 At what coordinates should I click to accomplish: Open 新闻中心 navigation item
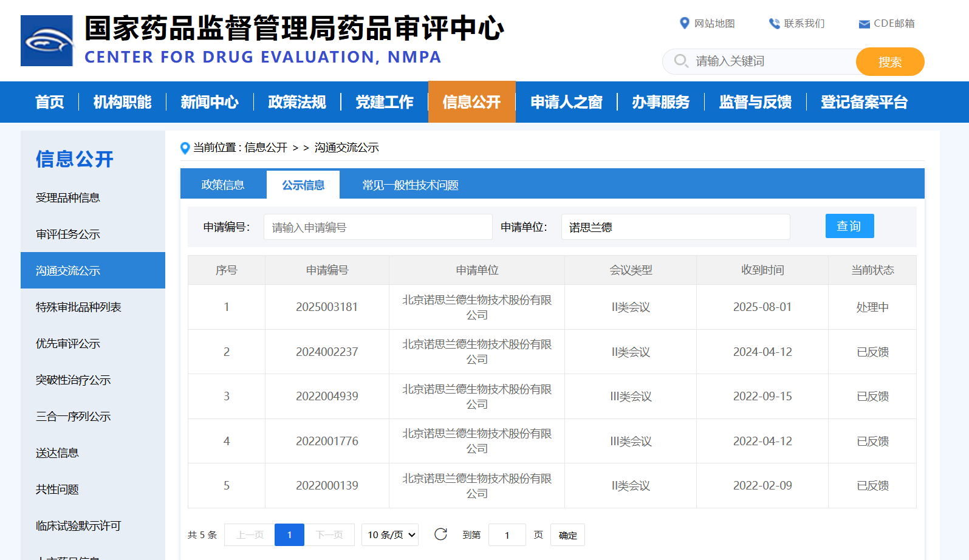[210, 102]
